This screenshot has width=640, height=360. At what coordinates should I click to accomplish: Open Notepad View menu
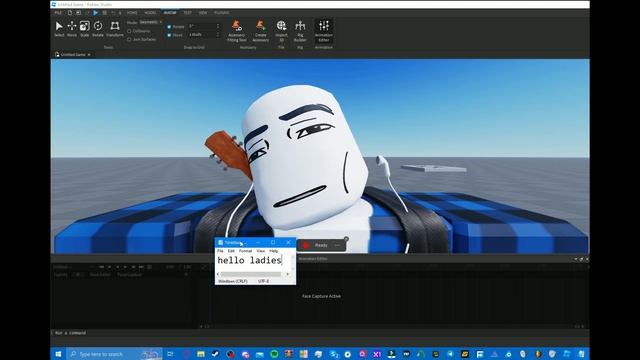[260, 251]
